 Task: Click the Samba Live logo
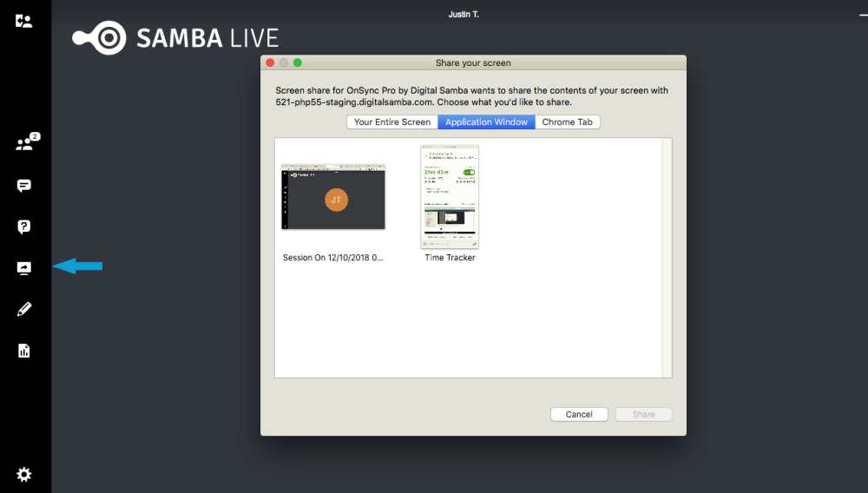coord(175,37)
